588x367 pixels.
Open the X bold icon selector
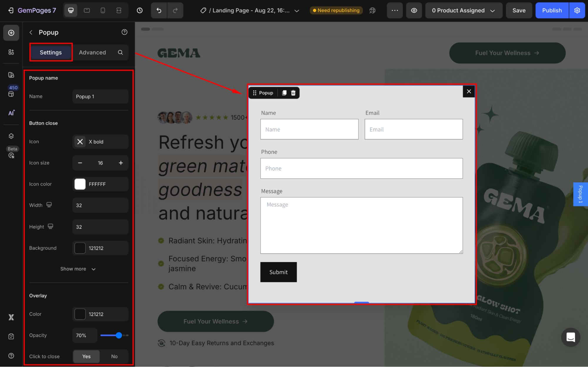[x=100, y=142]
